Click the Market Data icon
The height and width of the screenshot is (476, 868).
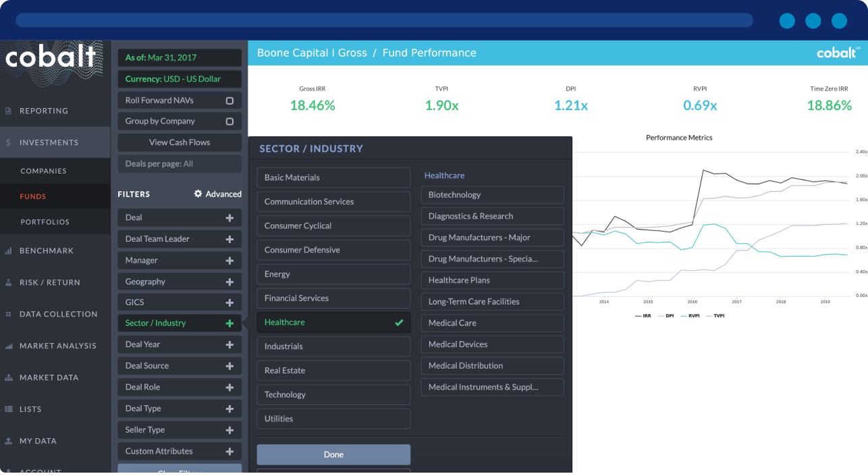pos(9,377)
